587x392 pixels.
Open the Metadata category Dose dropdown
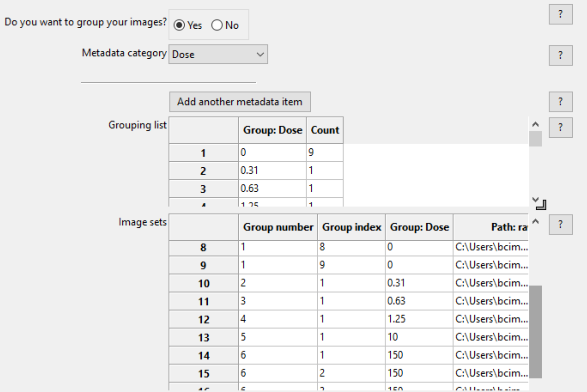coord(218,54)
